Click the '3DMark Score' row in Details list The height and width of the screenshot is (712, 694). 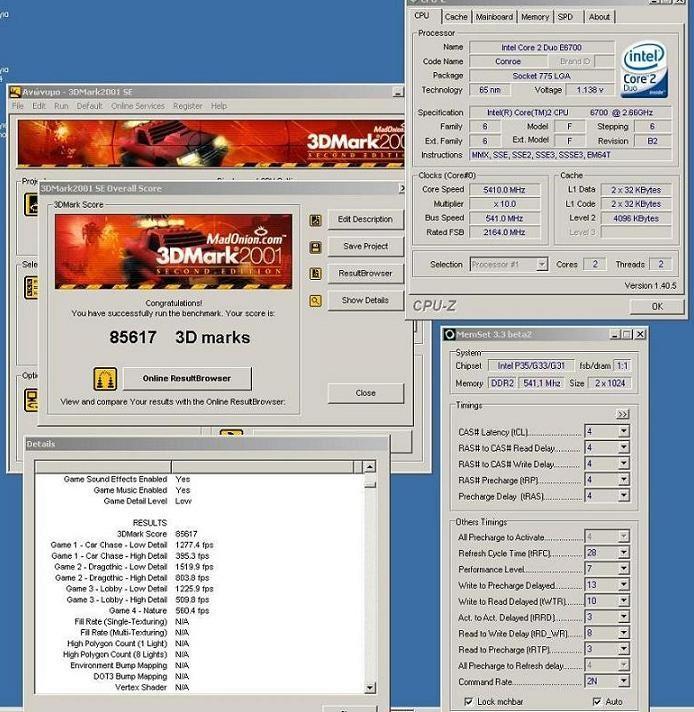[157, 534]
